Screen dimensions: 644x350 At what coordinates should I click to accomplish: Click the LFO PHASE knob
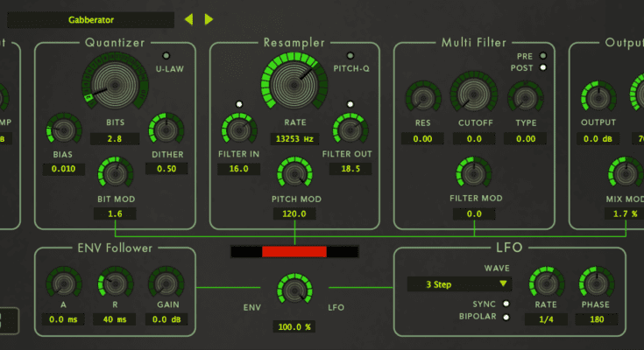(596, 283)
